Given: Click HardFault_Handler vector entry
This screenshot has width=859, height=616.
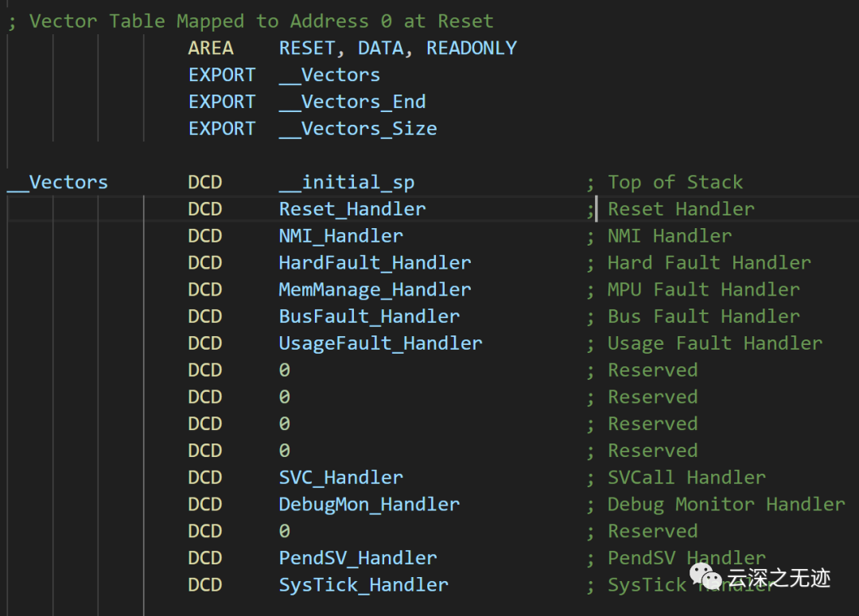Looking at the screenshot, I should 375,263.
